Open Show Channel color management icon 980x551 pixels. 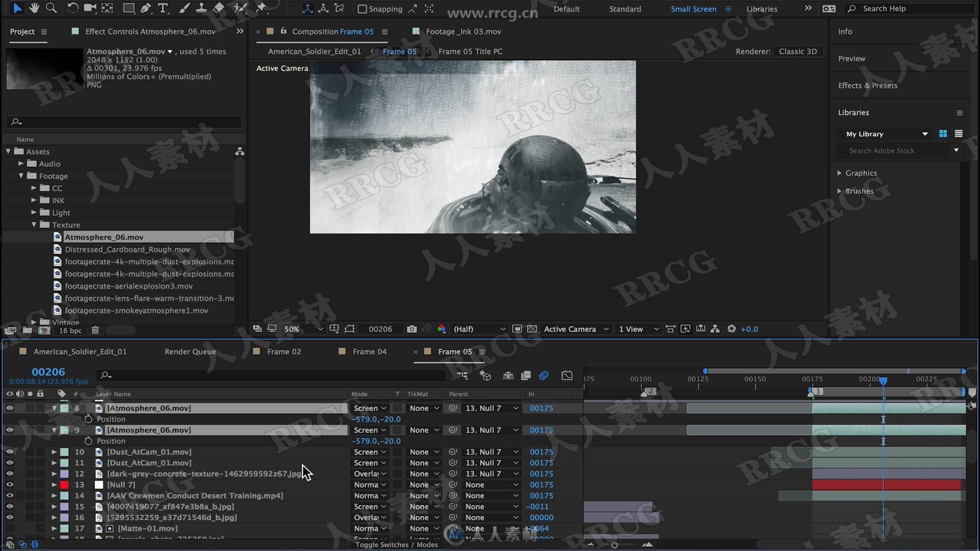coord(442,329)
